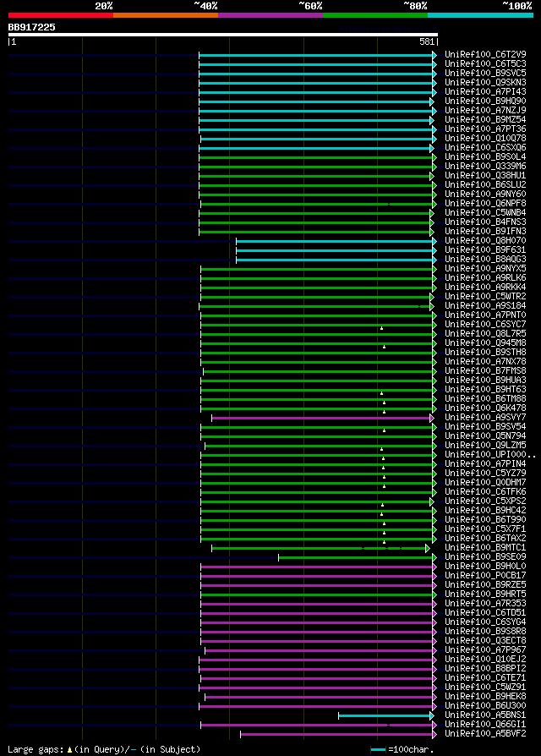Open UniRef100_B9SV54 hit label

485,427
